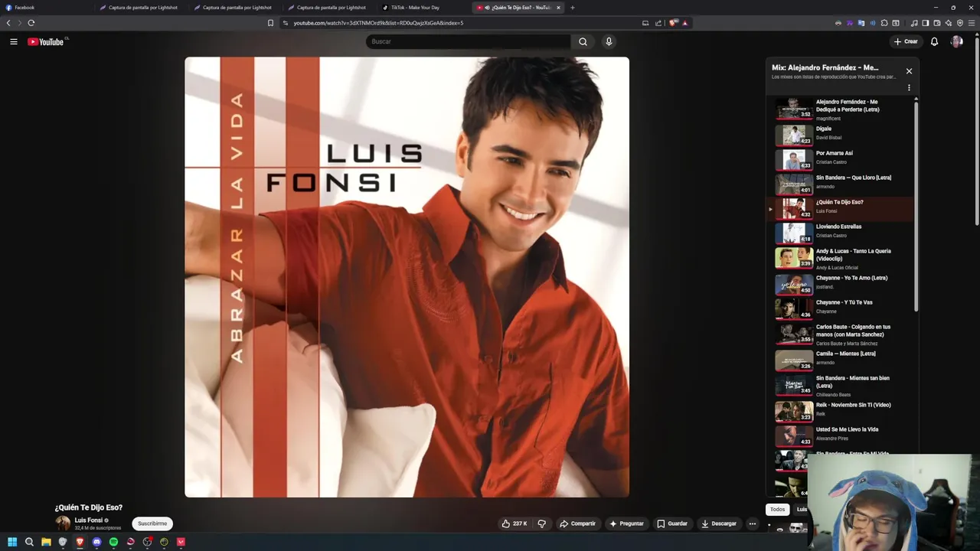Save the video with Guardar
The height and width of the screenshot is (551, 980).
click(x=672, y=523)
